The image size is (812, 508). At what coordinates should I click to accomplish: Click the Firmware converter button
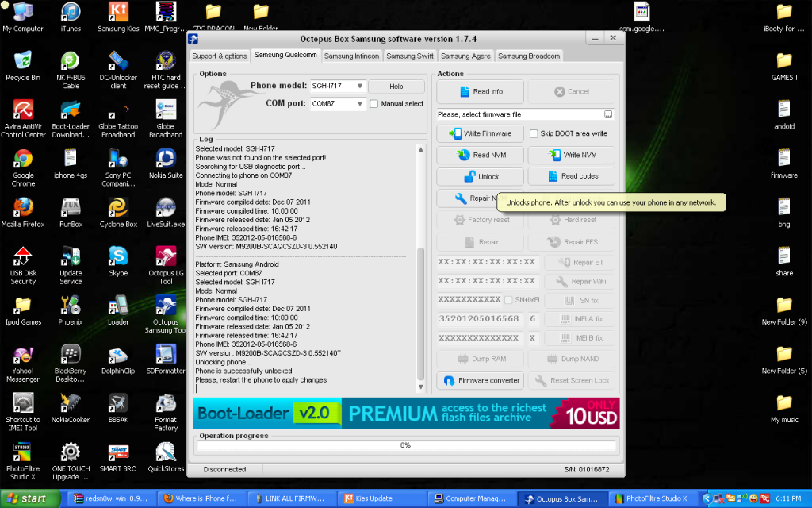(x=480, y=380)
